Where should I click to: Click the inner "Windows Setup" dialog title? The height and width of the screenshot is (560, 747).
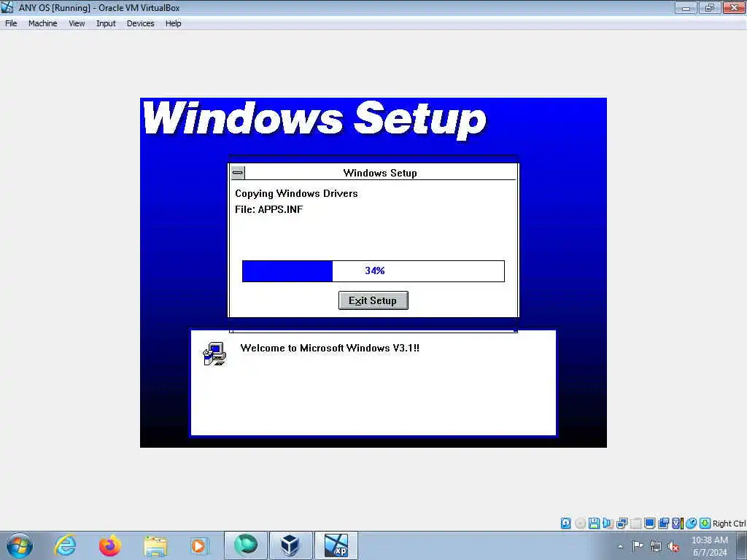tap(379, 173)
